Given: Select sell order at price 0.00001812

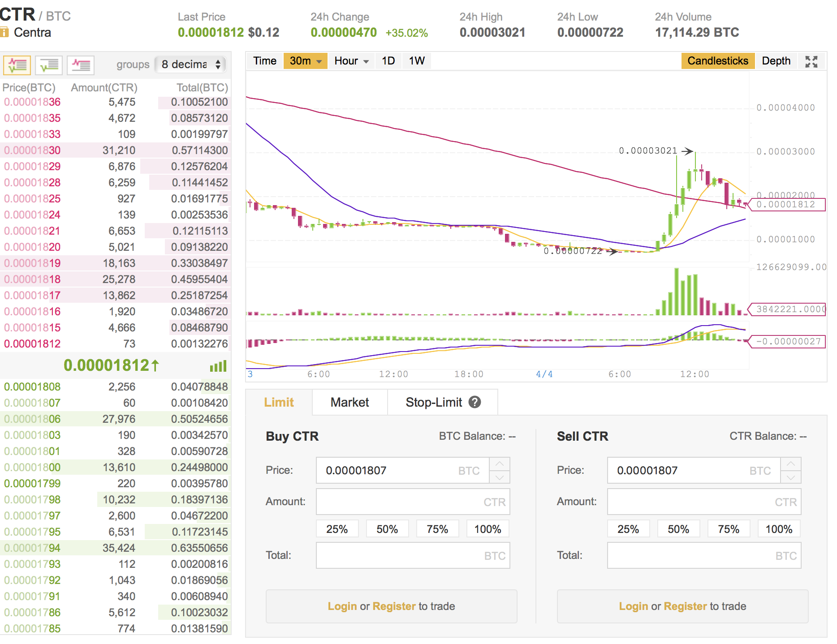Looking at the screenshot, I should pos(116,344).
